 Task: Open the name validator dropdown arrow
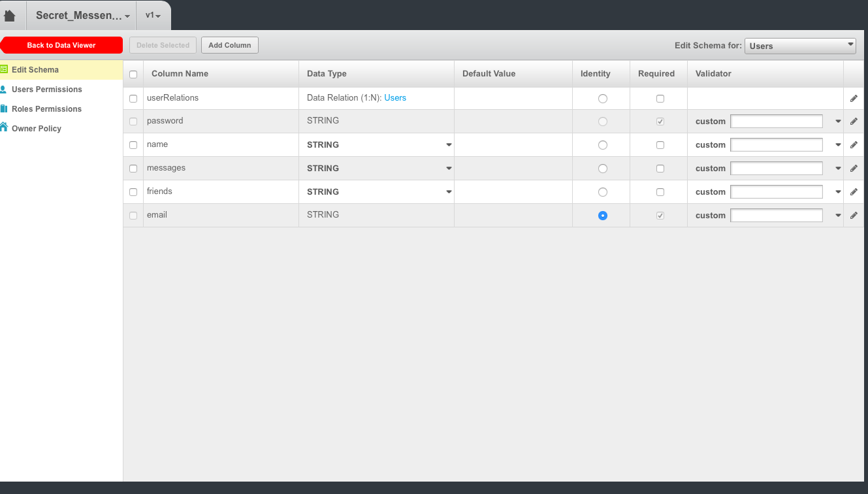[x=838, y=145]
